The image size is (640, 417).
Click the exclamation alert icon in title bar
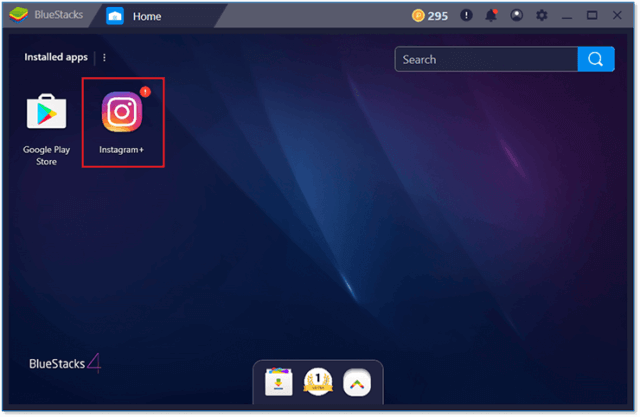click(x=466, y=16)
